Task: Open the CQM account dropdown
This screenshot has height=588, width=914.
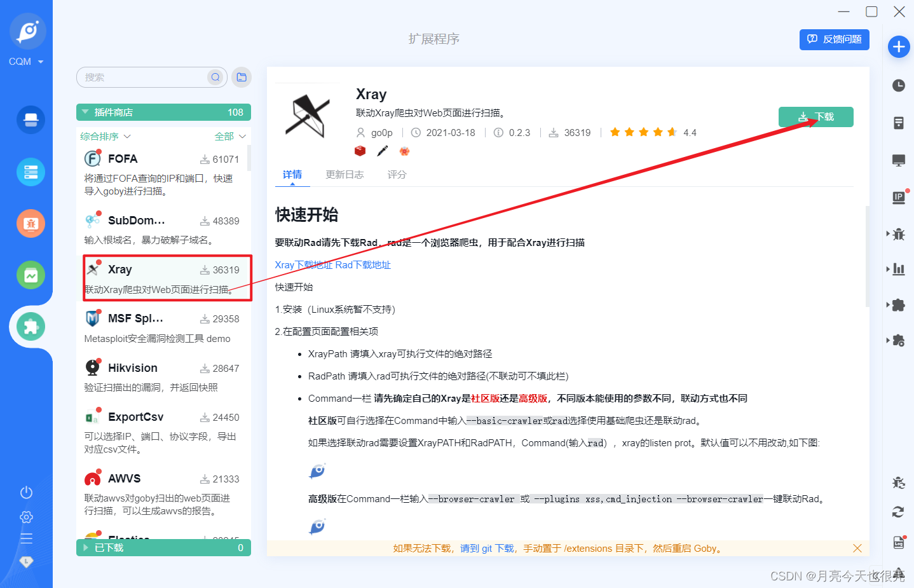Action: (26, 62)
